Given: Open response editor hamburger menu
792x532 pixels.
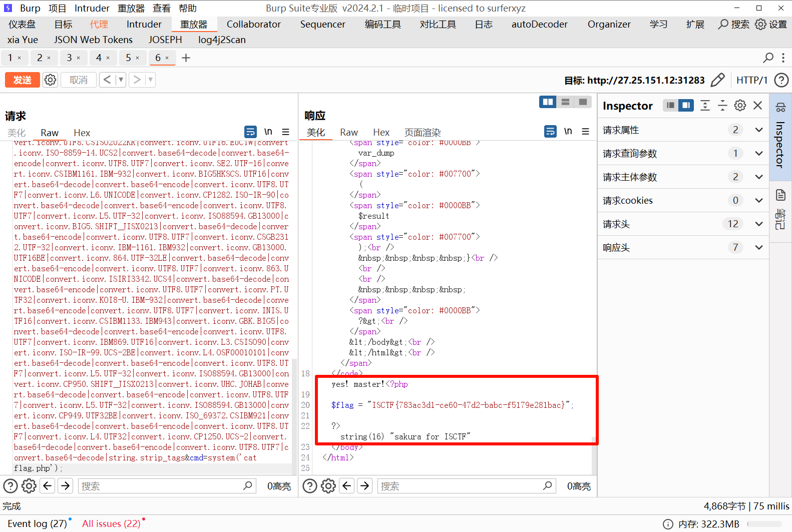Looking at the screenshot, I should 586,131.
